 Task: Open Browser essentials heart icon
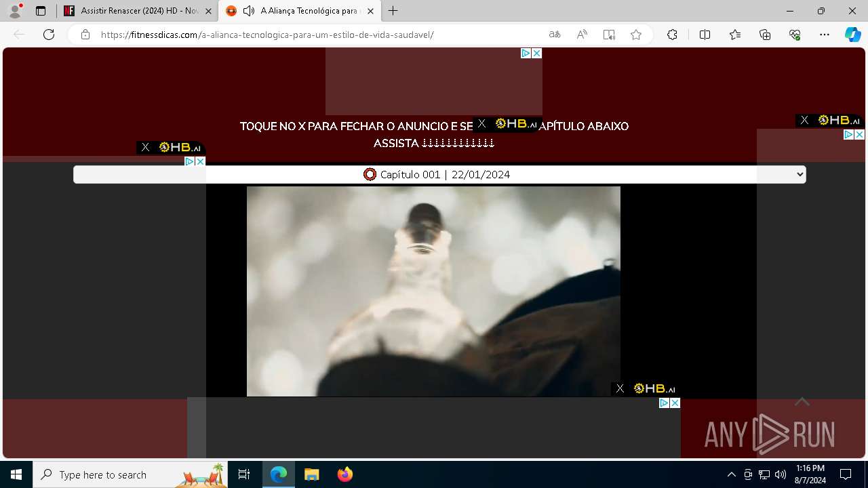tap(795, 35)
